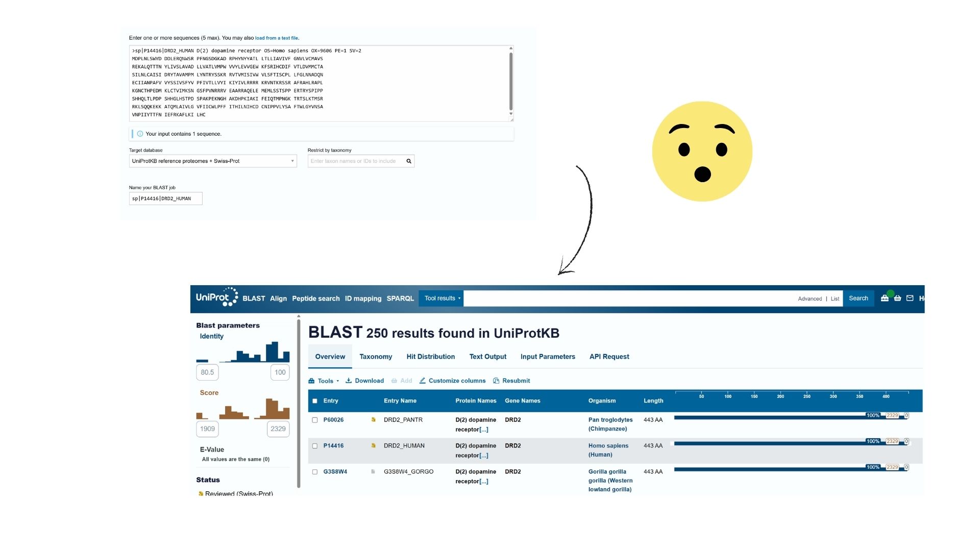
Task: Click the reviewed icon in P14416 row
Action: 373,446
